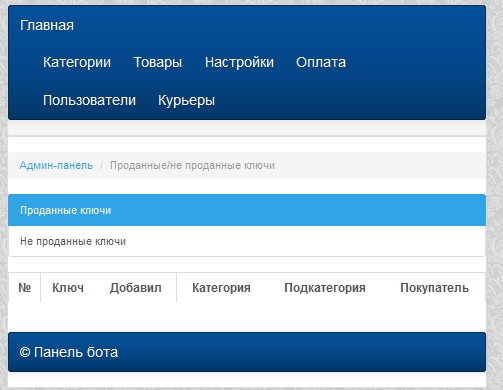Select the Подкатегория column header
Screen dimensions: 503x390
click(325, 288)
